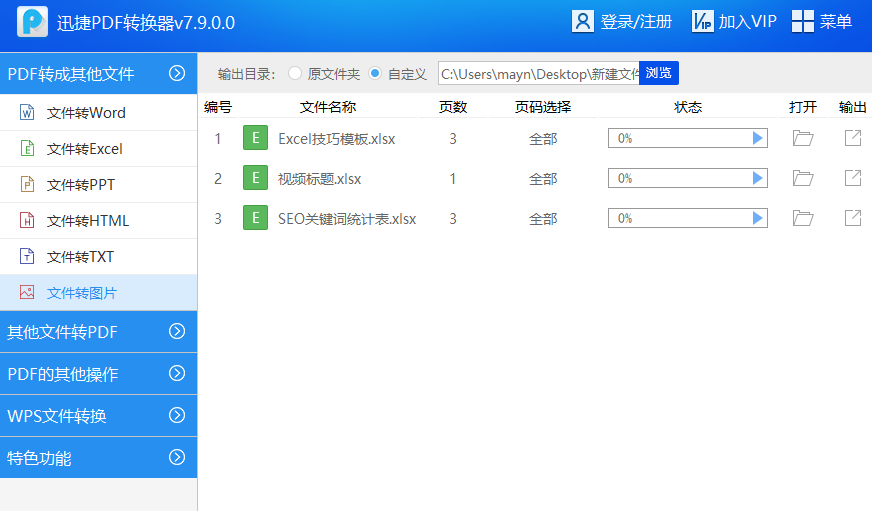Click export icon for Excel技巧模板.xlsx row
Image resolution: width=872 pixels, height=511 pixels.
(x=853, y=138)
